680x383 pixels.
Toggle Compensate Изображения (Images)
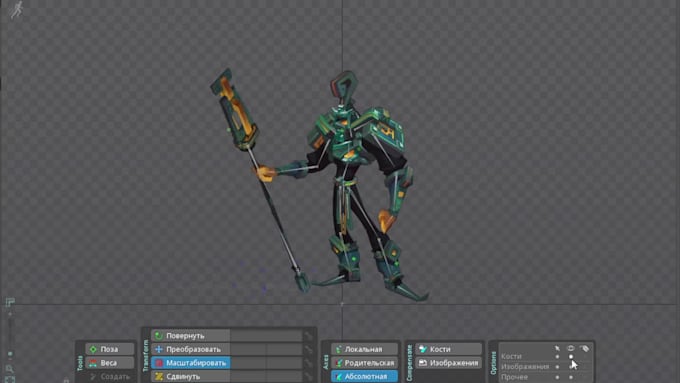coord(449,363)
